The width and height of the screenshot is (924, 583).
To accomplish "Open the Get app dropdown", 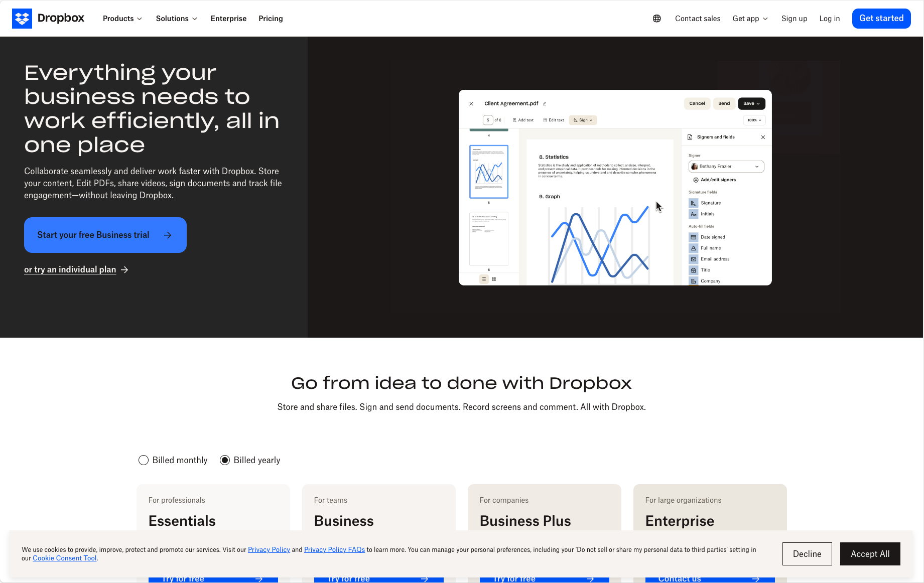I will point(750,19).
